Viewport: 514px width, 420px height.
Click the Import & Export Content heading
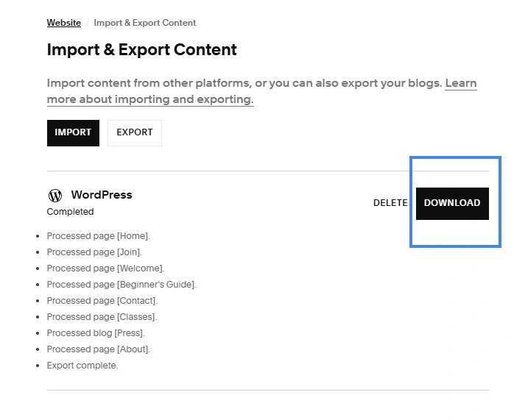(x=141, y=50)
